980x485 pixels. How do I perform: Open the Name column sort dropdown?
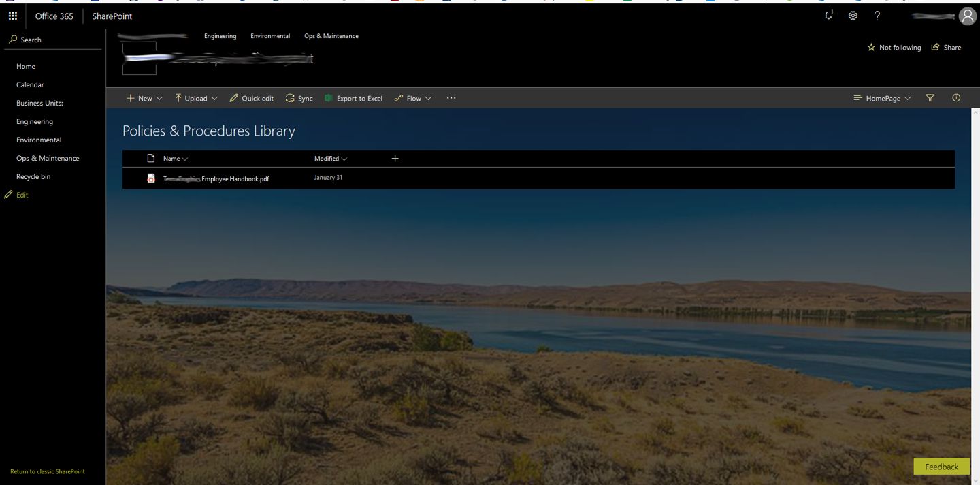point(185,159)
